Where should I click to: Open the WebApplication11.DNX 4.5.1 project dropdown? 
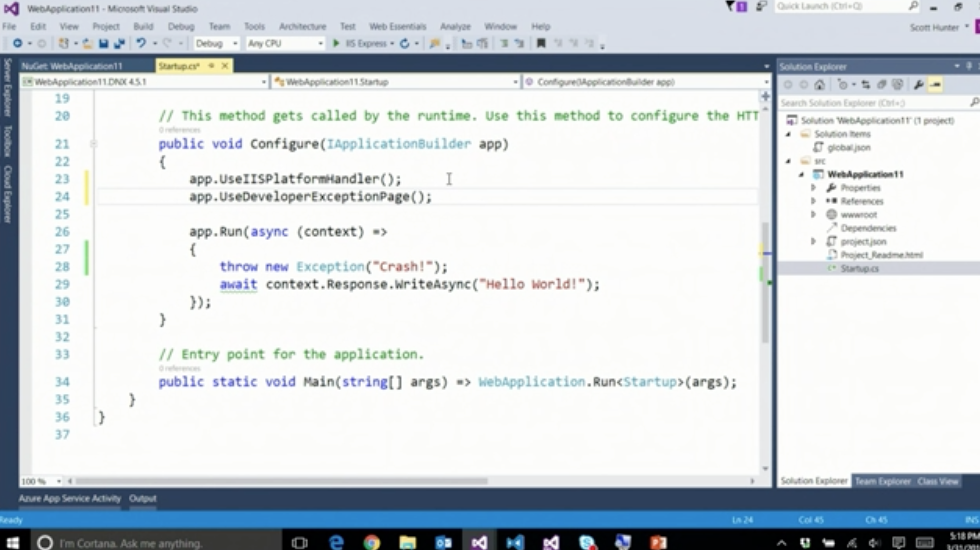(144, 82)
